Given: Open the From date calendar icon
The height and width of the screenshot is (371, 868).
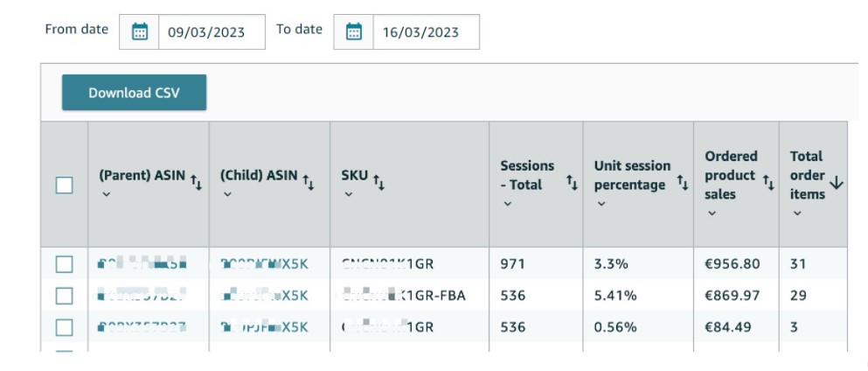Looking at the screenshot, I should point(140,31).
